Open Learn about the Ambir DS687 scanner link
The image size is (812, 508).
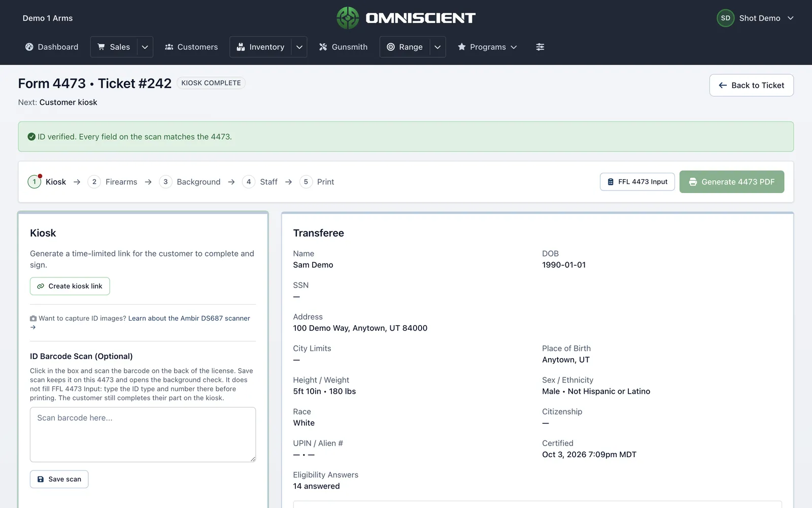pyautogui.click(x=189, y=319)
